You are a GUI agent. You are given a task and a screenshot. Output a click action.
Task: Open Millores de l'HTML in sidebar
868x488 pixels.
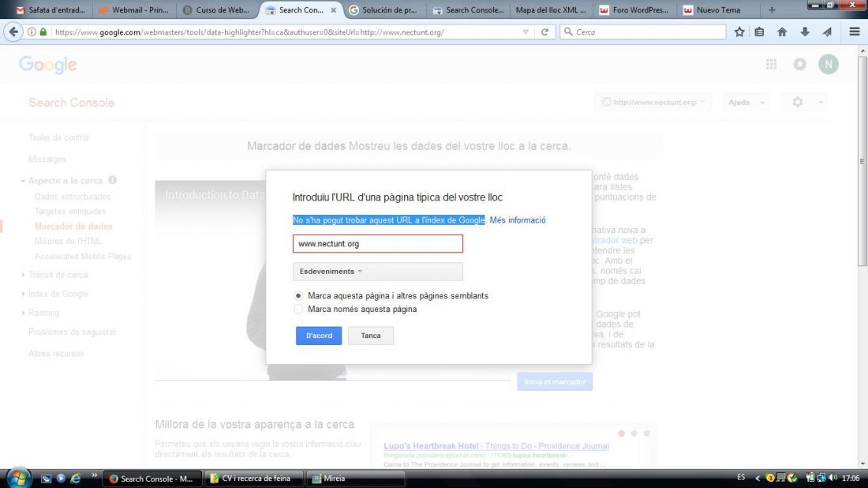(68, 241)
